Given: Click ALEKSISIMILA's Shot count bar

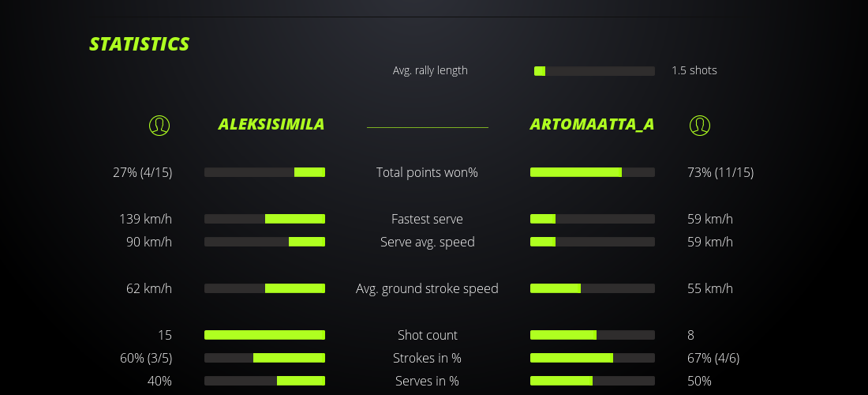Looking at the screenshot, I should (x=264, y=335).
